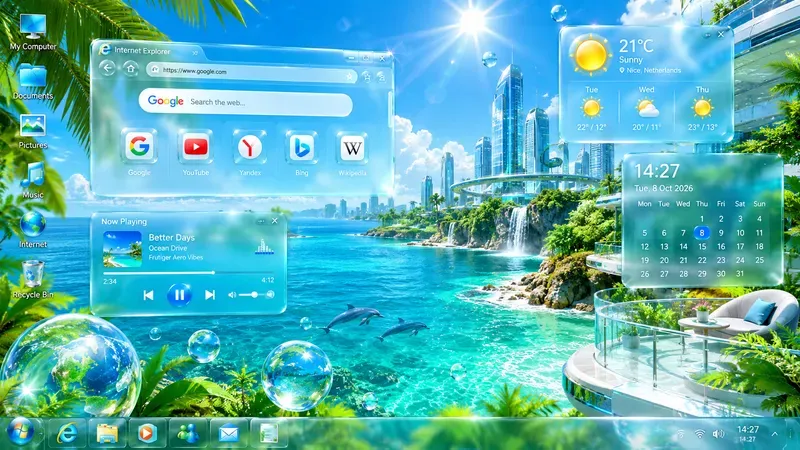
Task: Go to the previous track
Action: [148, 295]
